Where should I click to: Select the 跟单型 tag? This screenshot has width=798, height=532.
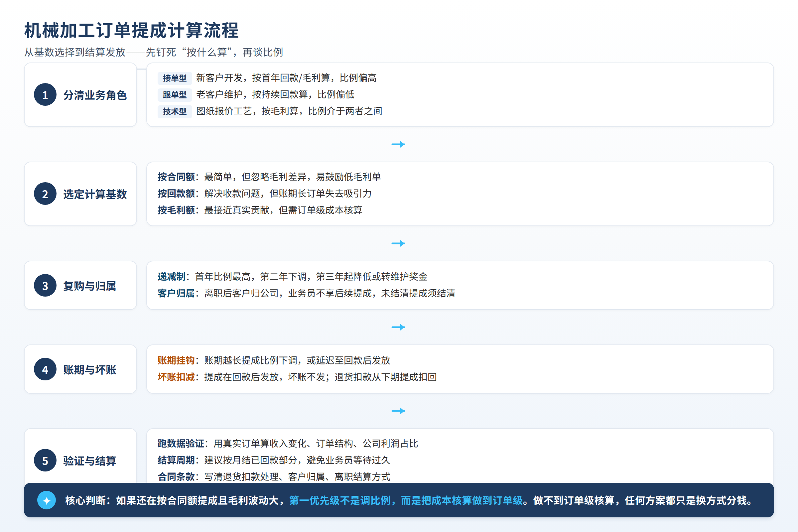[175, 95]
